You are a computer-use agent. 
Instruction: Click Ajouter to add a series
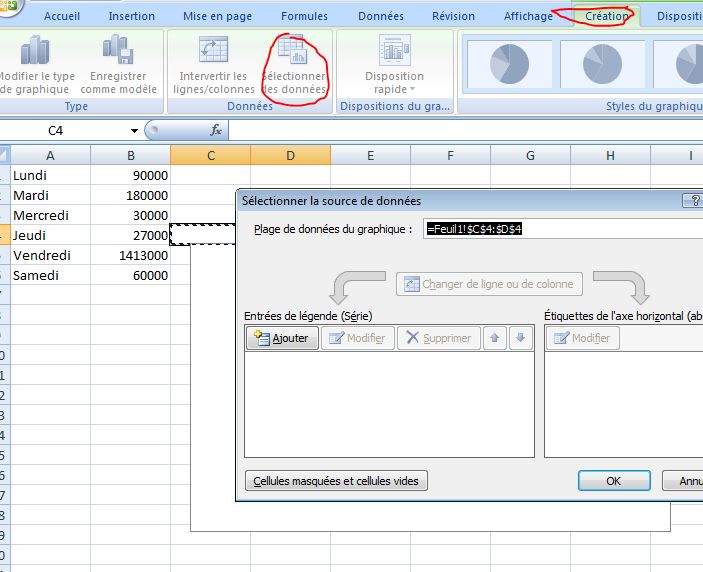point(282,338)
